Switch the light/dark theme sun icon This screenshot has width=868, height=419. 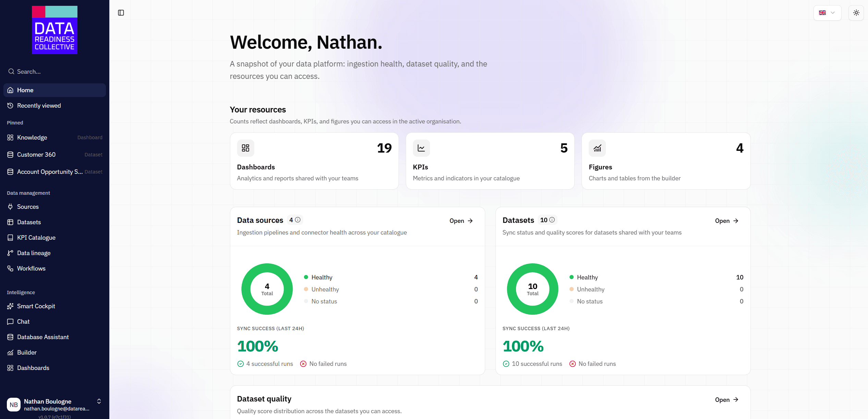coord(856,13)
